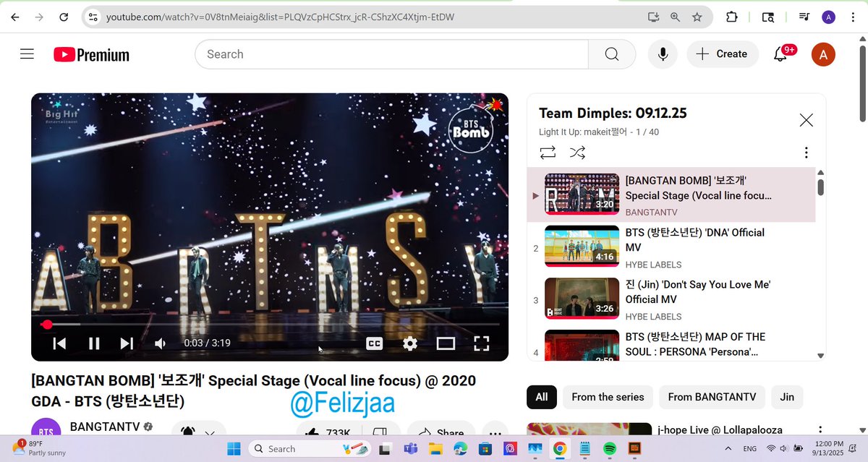Viewport: 868px width, 462px height.
Task: Shuffle the playlist
Action: click(576, 153)
